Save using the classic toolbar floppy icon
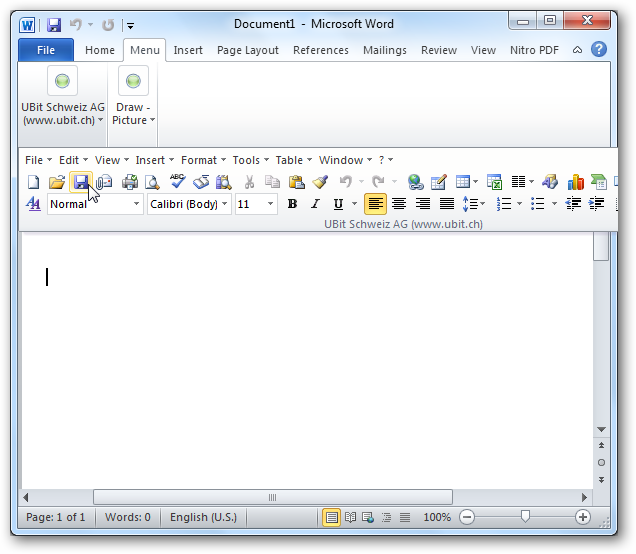 81,182
